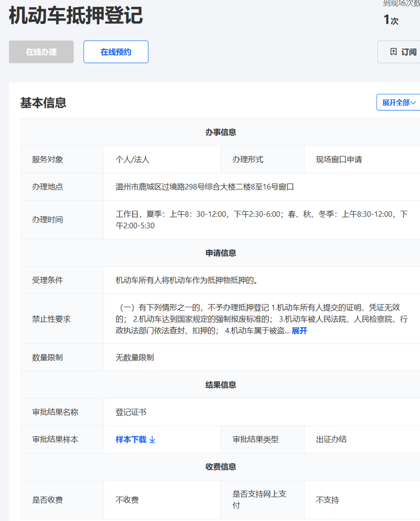Click the 申请信息 section header
420x521 pixels.
tap(220, 253)
